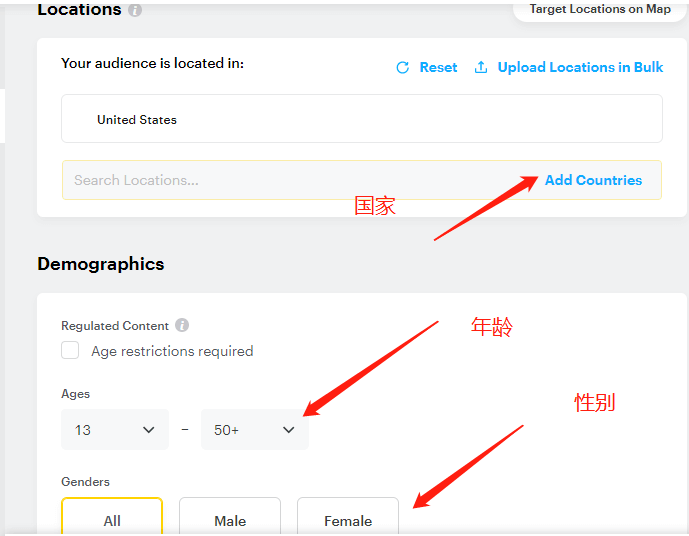Expand the chevron beside age 13
Image resolution: width=689 pixels, height=536 pixels.
click(x=149, y=430)
